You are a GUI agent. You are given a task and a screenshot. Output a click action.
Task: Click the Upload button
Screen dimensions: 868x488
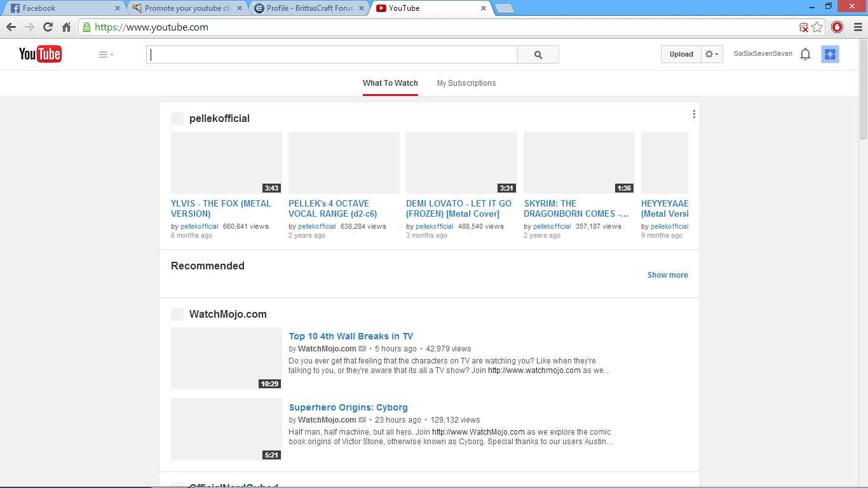point(681,55)
